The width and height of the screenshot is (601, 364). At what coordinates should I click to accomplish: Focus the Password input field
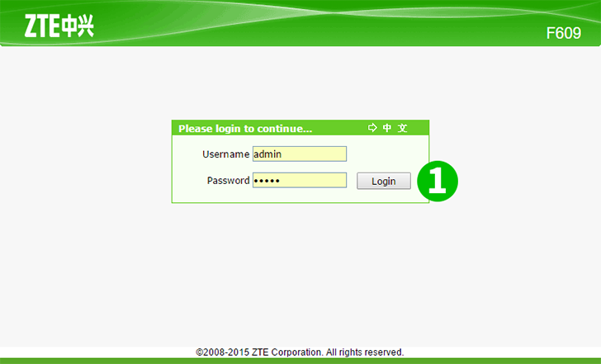click(x=300, y=180)
